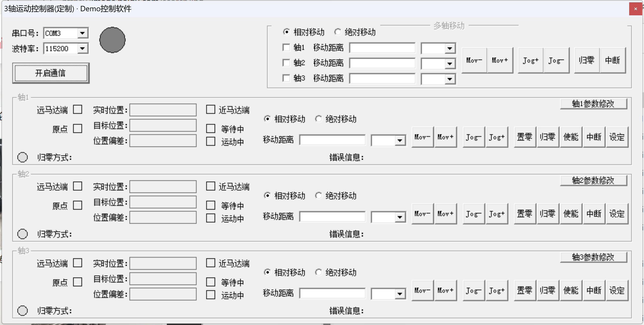This screenshot has height=325, width=644.
Task: Open the unit dropdown for 多轴移动 轴3
Action: pos(450,79)
